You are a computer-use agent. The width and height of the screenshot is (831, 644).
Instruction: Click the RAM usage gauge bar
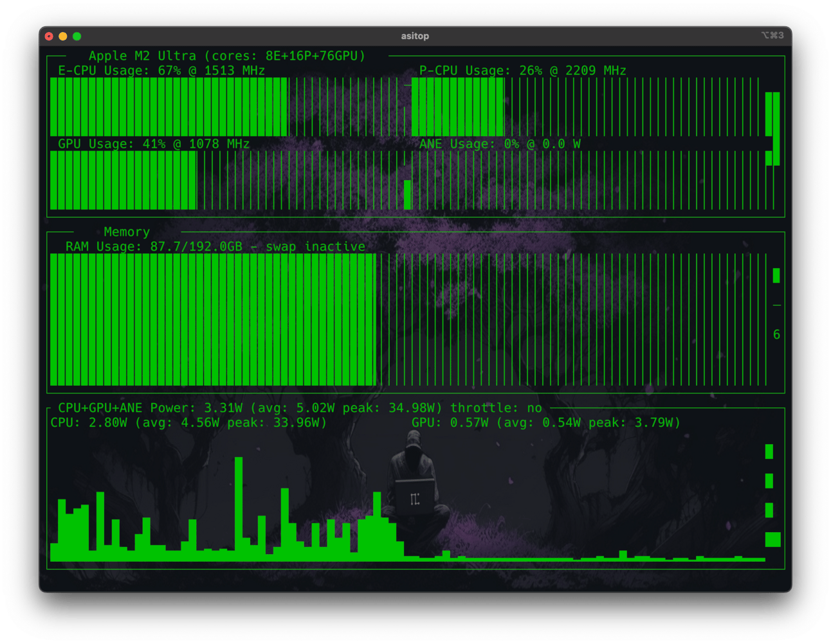point(408,320)
